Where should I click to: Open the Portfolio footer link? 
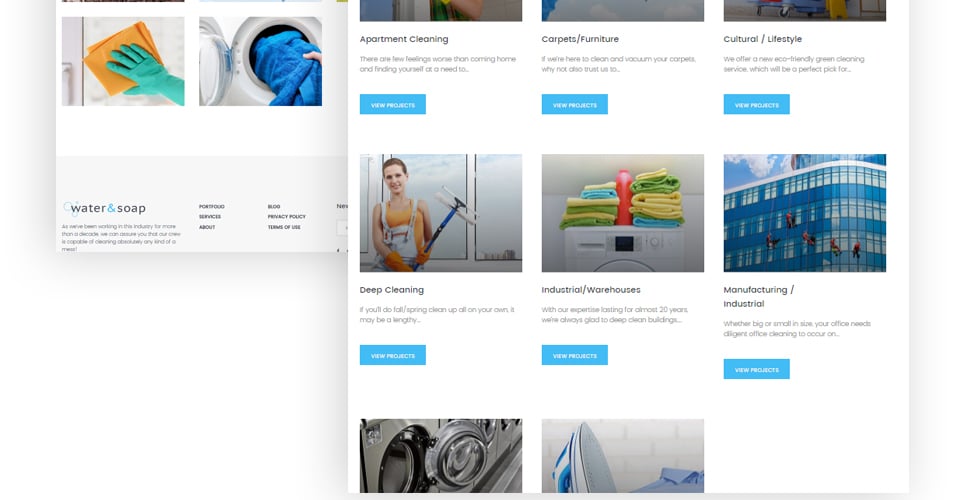point(212,207)
